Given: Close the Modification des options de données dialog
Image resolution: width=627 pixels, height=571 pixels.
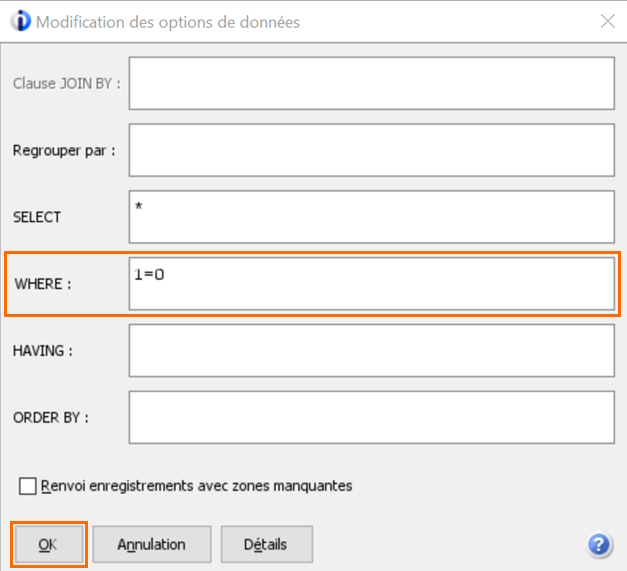Looking at the screenshot, I should [607, 21].
